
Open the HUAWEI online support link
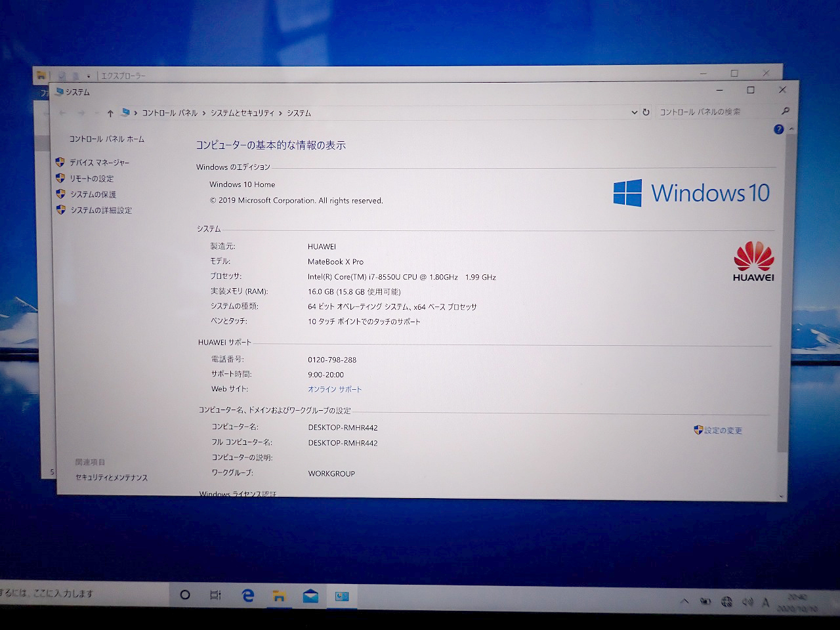[x=335, y=389]
